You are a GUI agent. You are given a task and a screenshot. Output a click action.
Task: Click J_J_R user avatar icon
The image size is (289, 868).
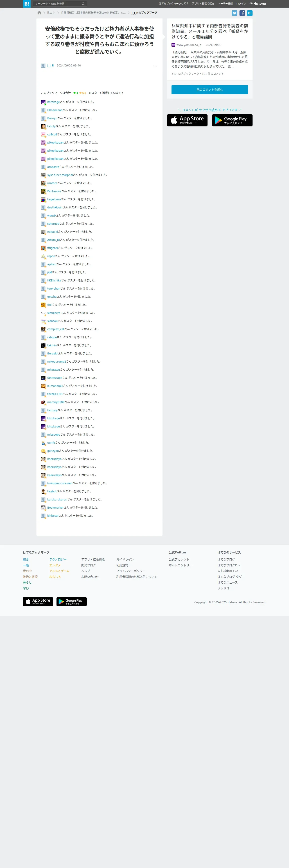click(x=43, y=66)
